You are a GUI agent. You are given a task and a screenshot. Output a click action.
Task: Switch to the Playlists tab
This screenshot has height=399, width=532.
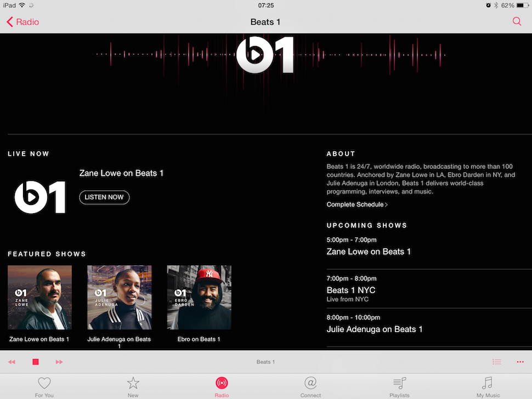399,387
